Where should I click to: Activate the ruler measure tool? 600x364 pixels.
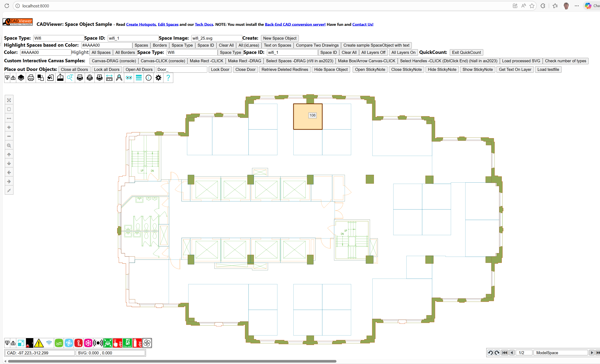click(109, 78)
